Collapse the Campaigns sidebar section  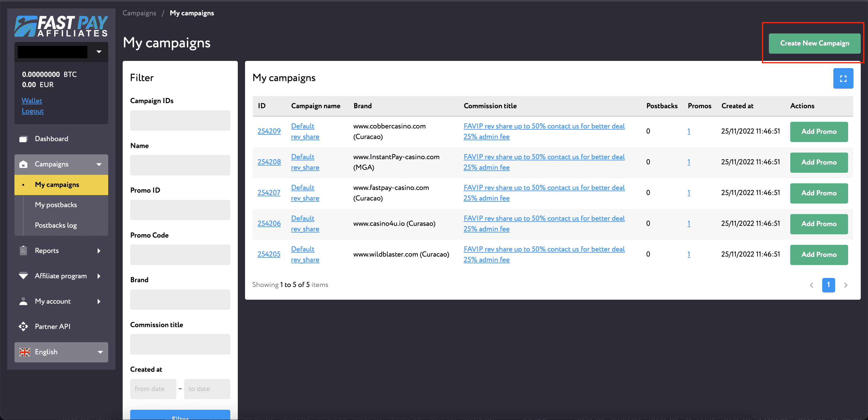(99, 165)
